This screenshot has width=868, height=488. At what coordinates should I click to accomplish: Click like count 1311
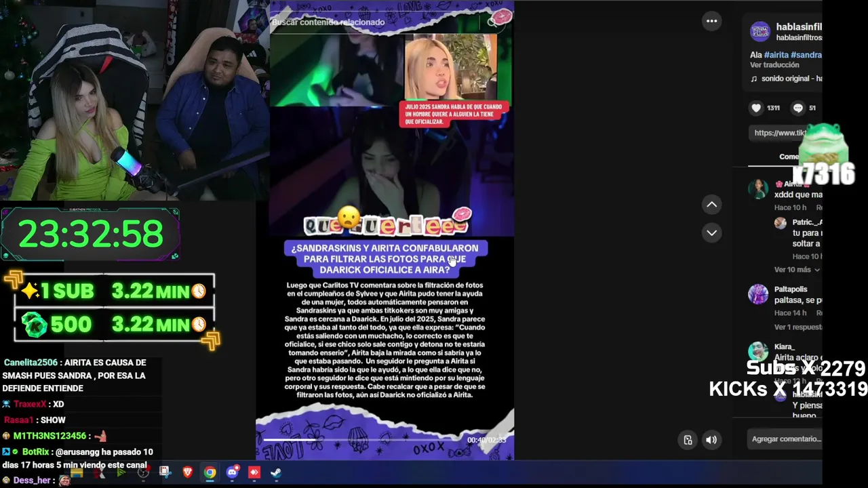(x=773, y=108)
